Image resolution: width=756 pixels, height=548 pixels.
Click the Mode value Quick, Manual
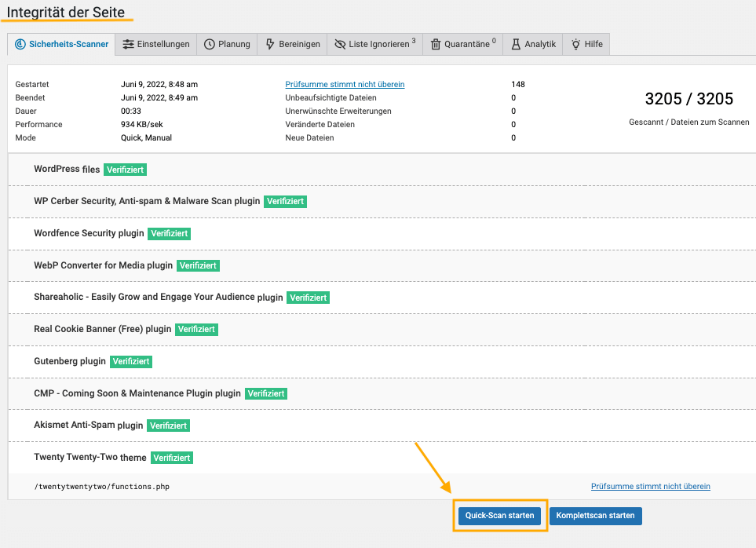tap(146, 138)
